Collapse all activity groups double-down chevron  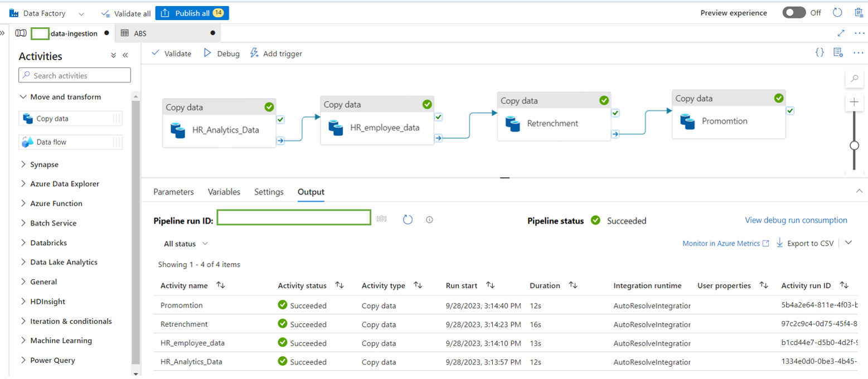[114, 55]
